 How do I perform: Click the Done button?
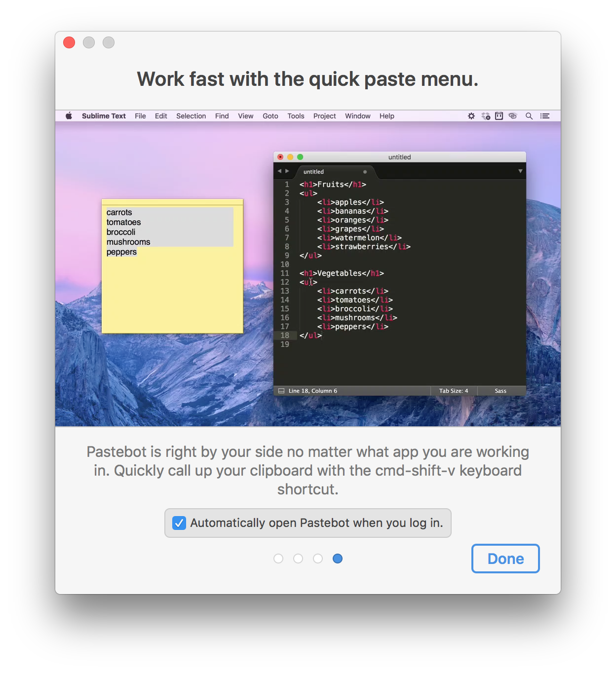click(x=505, y=559)
